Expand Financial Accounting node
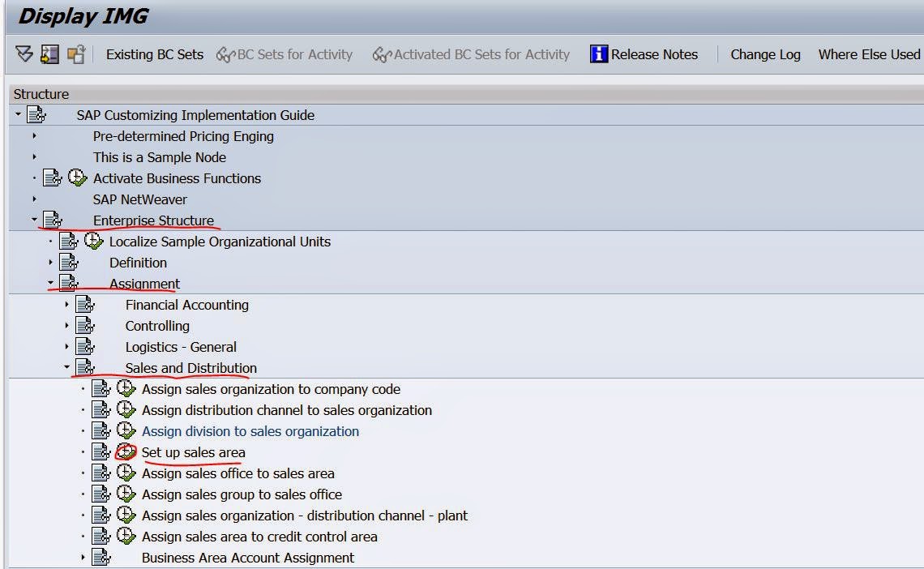This screenshot has width=924, height=569. tap(66, 305)
